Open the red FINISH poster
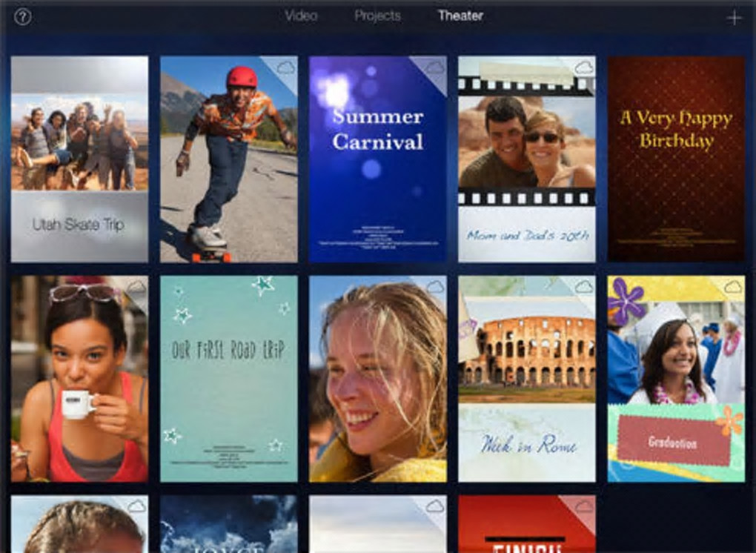Viewport: 756px width, 553px height. [527, 524]
